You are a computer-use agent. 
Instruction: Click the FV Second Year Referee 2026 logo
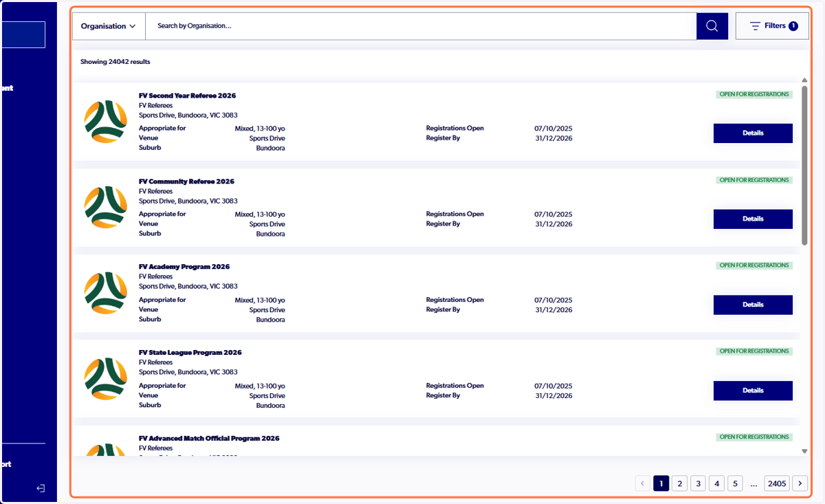pyautogui.click(x=106, y=122)
